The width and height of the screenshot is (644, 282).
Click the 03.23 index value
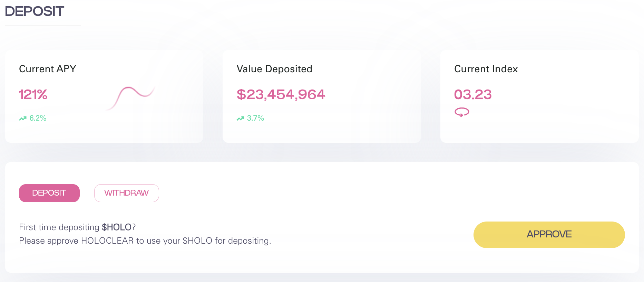[x=473, y=95]
